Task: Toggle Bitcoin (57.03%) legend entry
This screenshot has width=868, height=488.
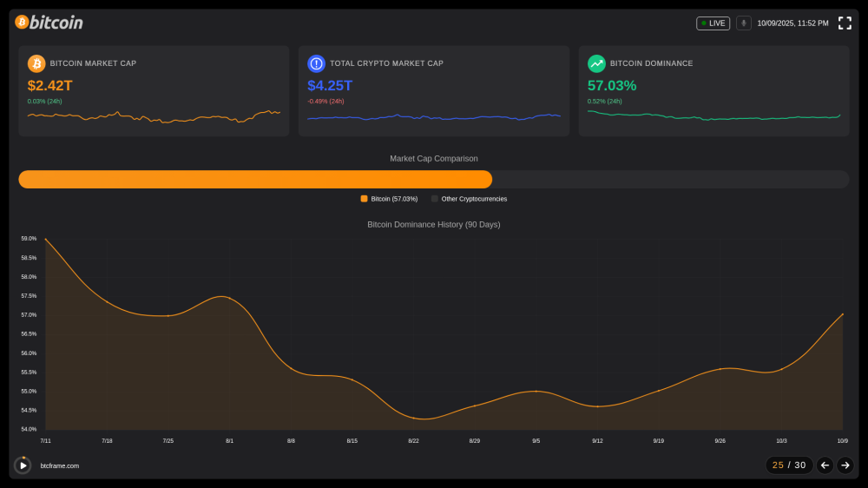Action: [389, 199]
